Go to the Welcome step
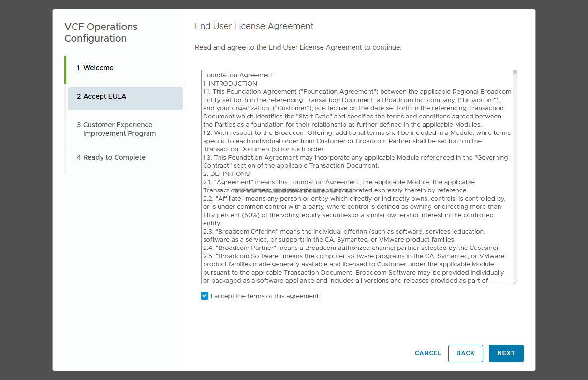 tap(98, 68)
